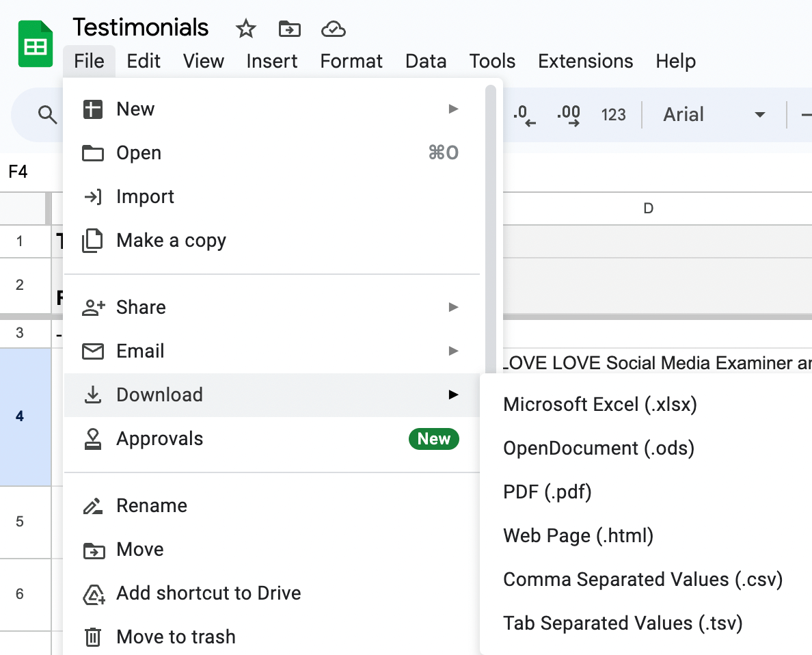
Task: Expand the Share submenu arrow
Action: click(x=454, y=307)
